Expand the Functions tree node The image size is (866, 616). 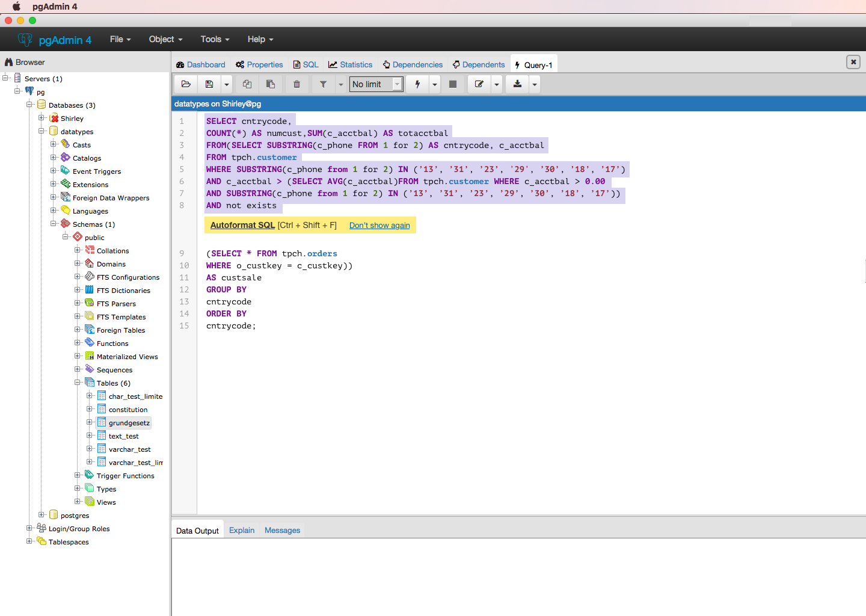tap(78, 343)
